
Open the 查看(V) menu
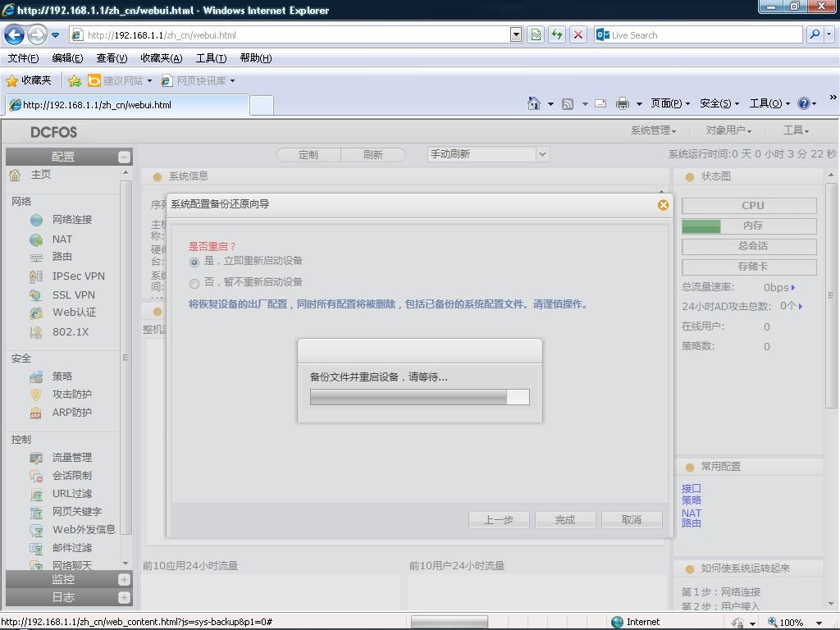click(x=112, y=58)
